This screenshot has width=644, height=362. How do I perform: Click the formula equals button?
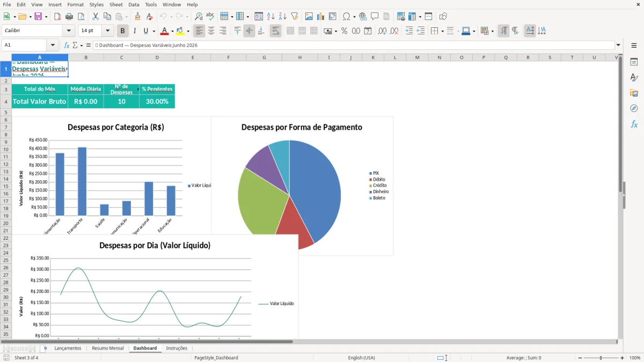[x=89, y=46]
